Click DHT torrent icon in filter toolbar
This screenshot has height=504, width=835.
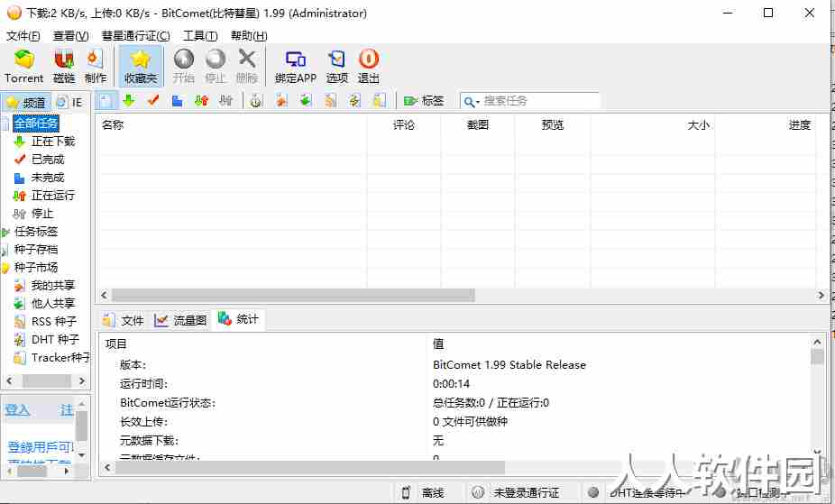click(x=354, y=101)
